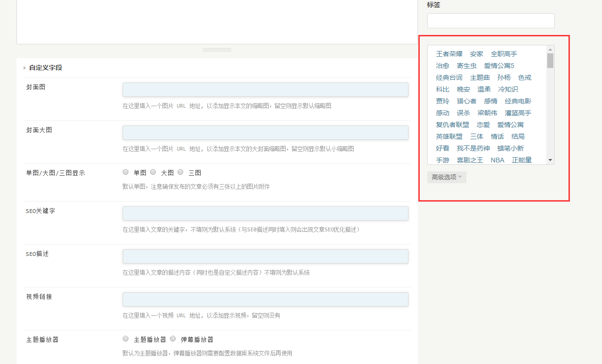602x364 pixels.
Task: Choose the 寄生虫 tag
Action: (466, 66)
